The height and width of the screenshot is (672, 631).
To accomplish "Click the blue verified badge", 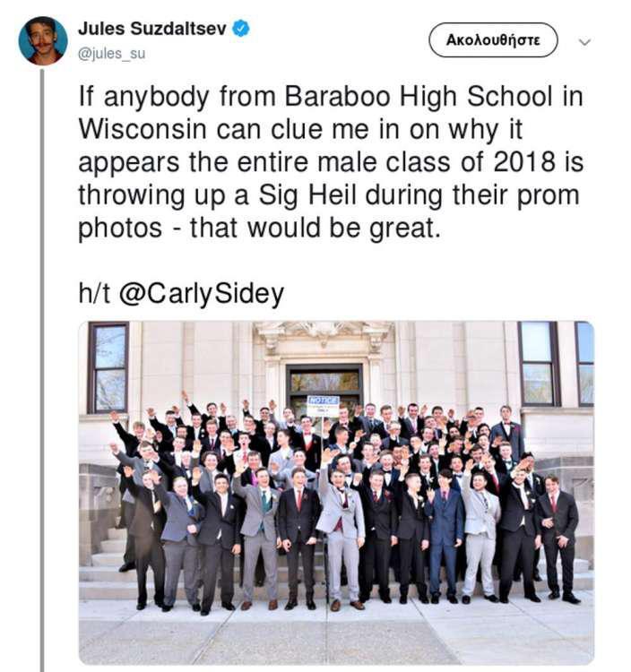I will tap(241, 29).
